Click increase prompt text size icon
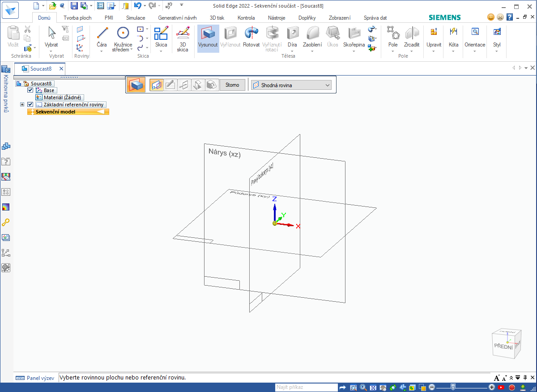The width and height of the screenshot is (537, 392). (x=497, y=378)
